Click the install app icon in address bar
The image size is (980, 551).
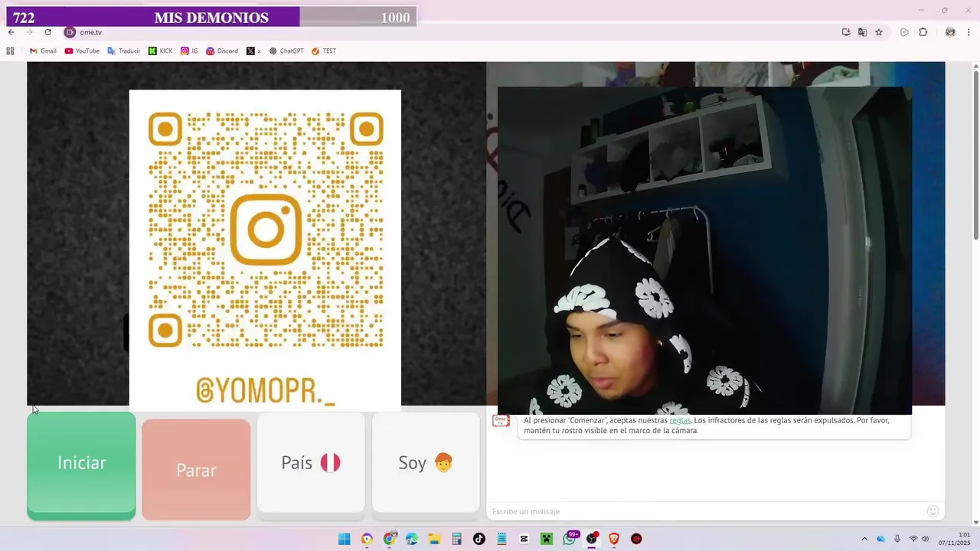(x=846, y=32)
